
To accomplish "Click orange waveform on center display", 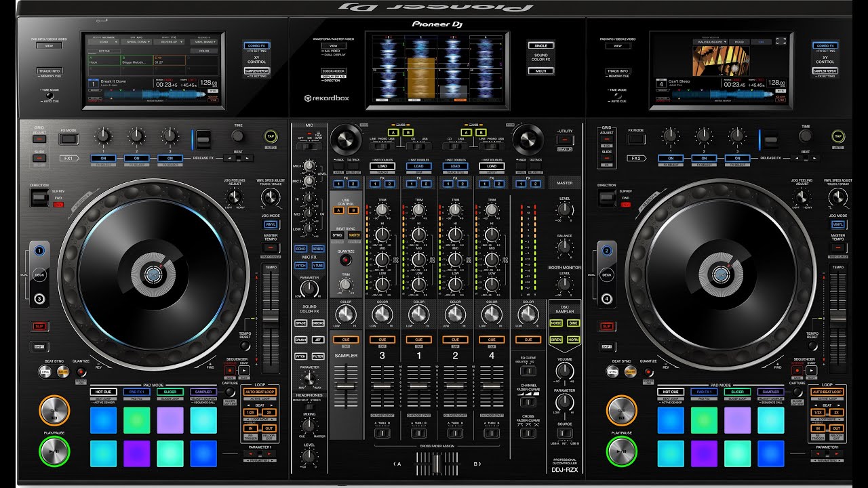I will click(x=422, y=77).
